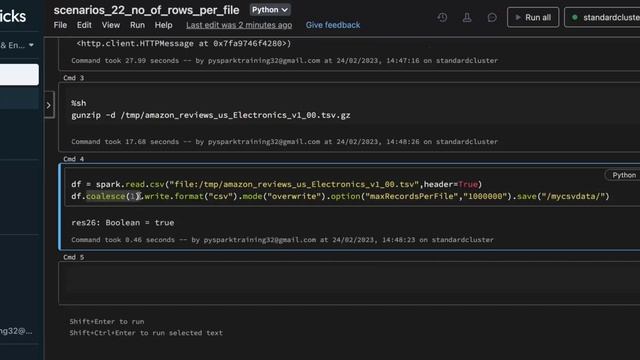Click the %sh magic line in Cmd 3
This screenshot has height=360, width=640.
(x=78, y=103)
